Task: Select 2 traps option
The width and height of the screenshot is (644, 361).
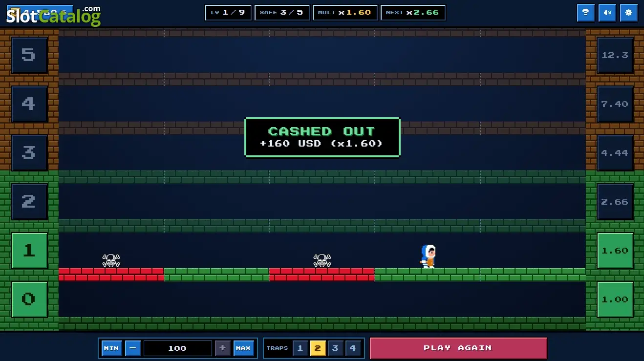Action: point(318,348)
